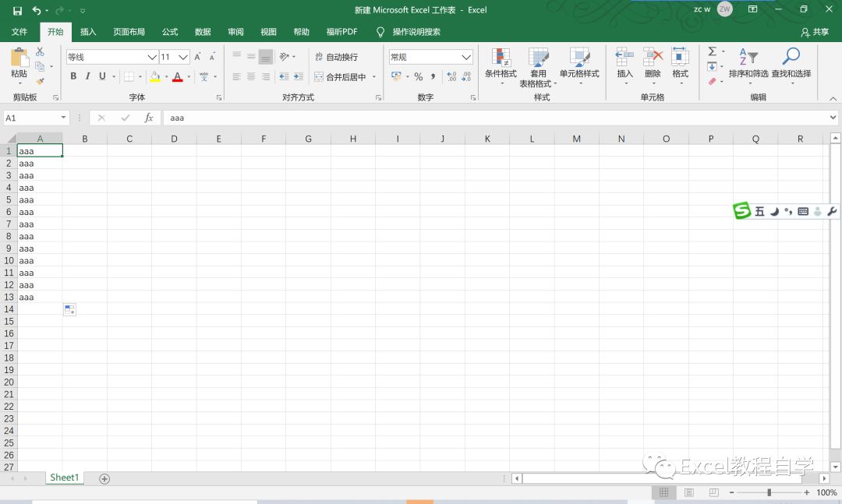Toggle Bold formatting

(x=73, y=76)
